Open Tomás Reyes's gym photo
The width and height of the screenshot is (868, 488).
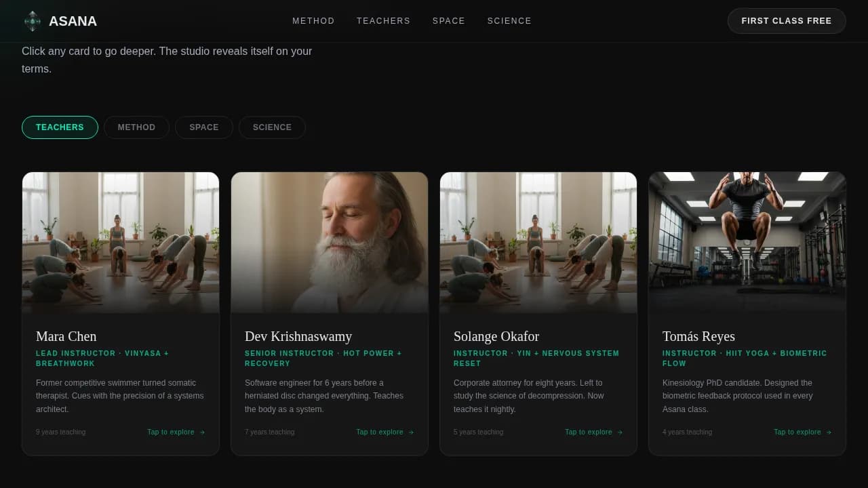[x=747, y=243]
